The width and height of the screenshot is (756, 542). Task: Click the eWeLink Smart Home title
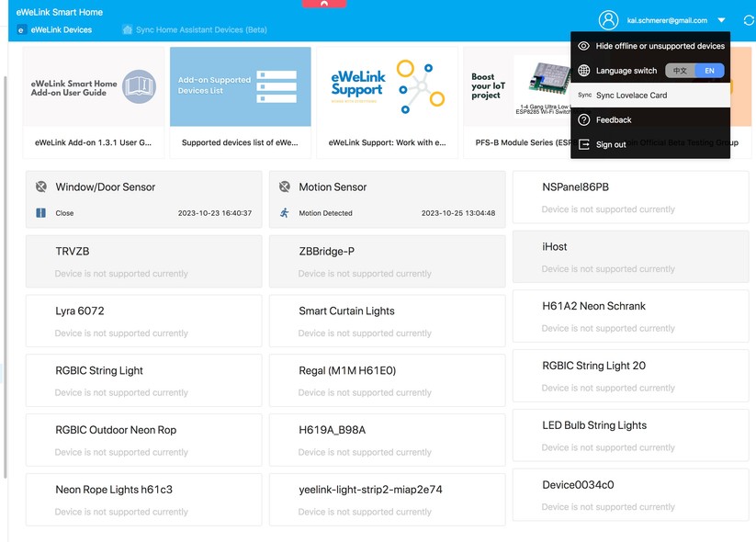pos(60,12)
